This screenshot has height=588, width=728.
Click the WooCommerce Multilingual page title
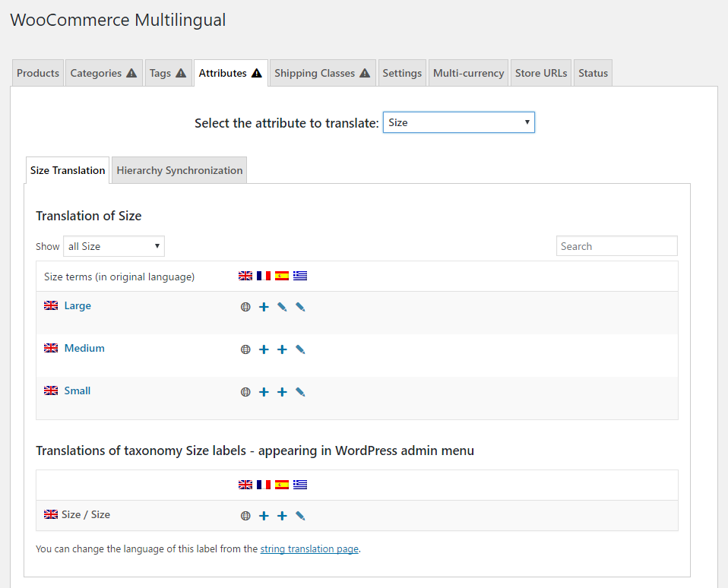click(x=118, y=20)
